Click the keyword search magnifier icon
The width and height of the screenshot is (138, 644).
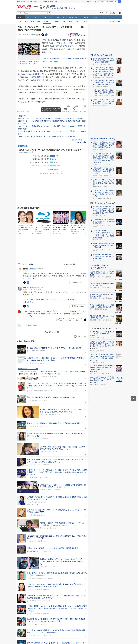click(49, 13)
